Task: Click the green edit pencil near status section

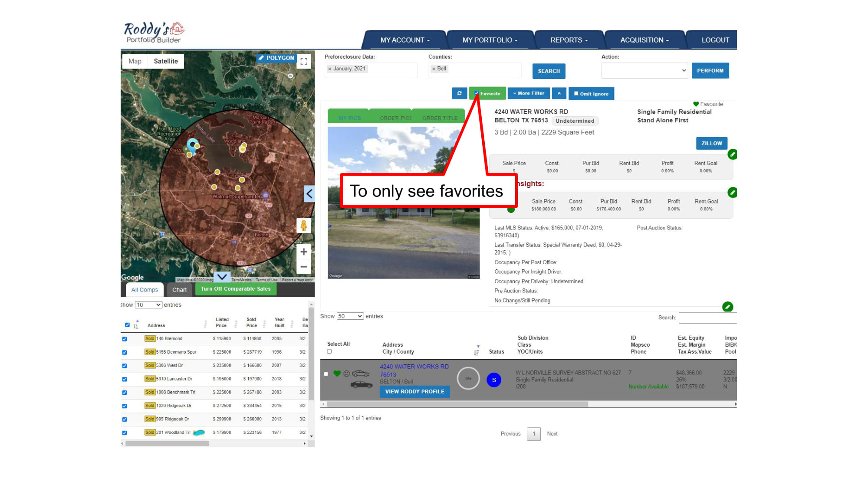Action: (728, 307)
